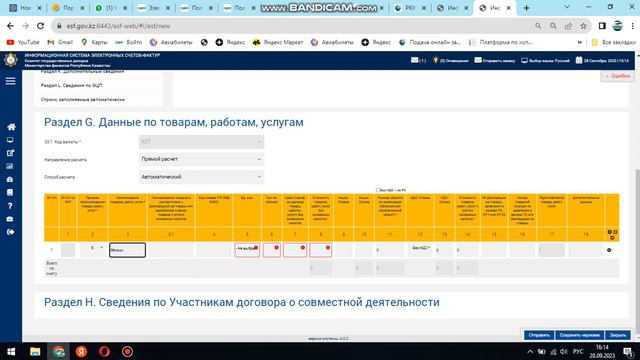The height and width of the screenshot is (360, 640).
Task: Select 'Строки, заполняемые автоматически' in section list
Action: [82, 100]
